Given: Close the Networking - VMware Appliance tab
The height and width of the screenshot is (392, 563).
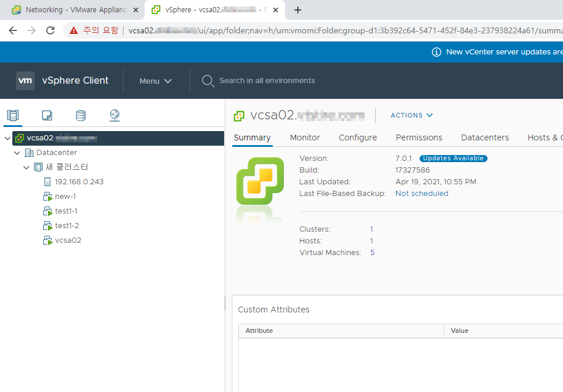Looking at the screenshot, I should (x=136, y=10).
